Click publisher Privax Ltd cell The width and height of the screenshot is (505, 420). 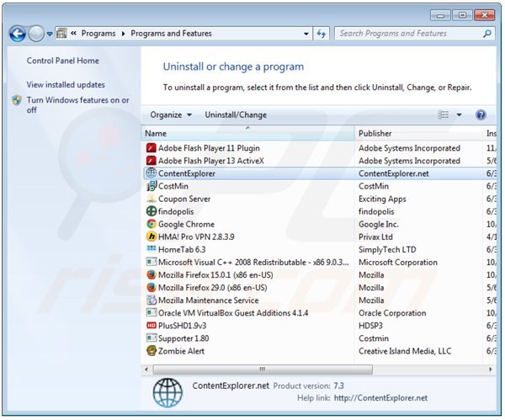coord(375,237)
